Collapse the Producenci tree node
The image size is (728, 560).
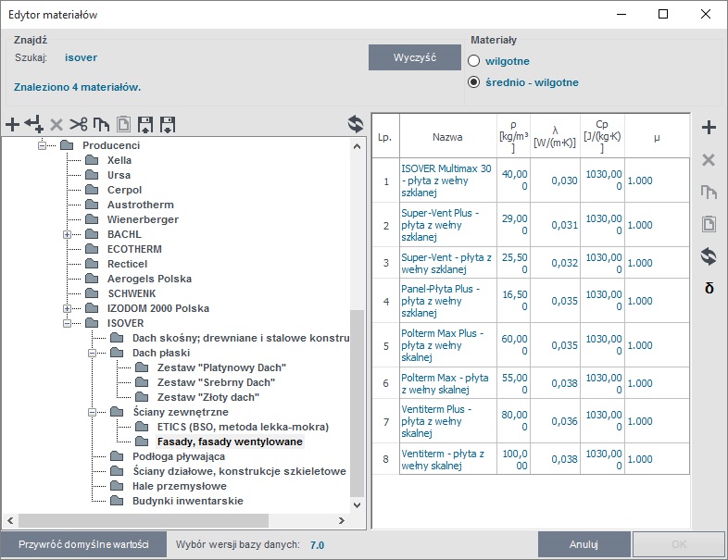(x=43, y=145)
